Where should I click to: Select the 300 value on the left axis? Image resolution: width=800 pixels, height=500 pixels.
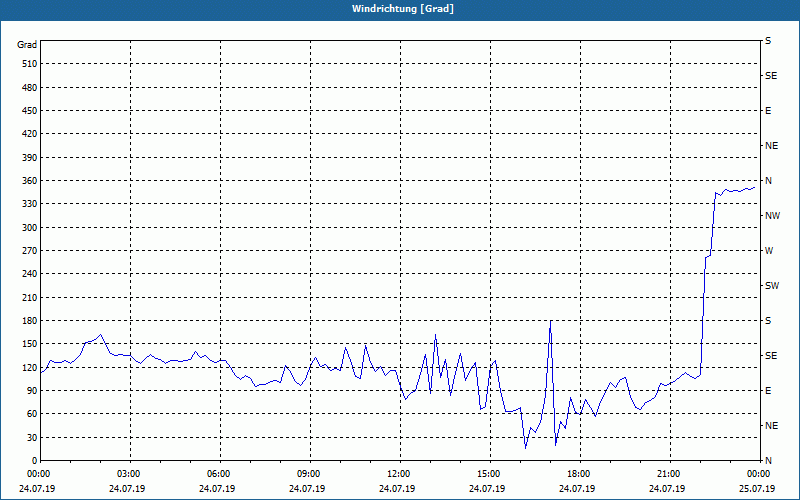[30, 228]
